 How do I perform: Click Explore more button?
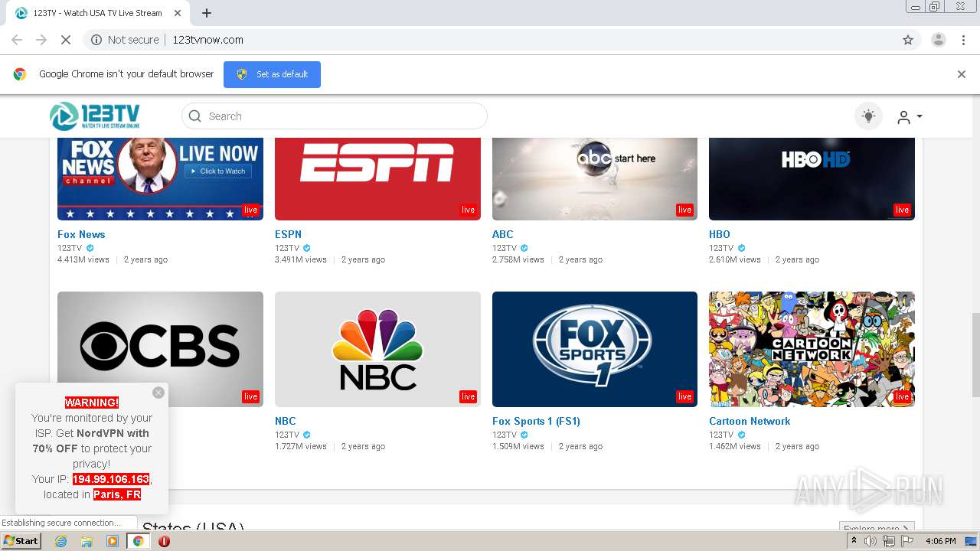tap(876, 528)
